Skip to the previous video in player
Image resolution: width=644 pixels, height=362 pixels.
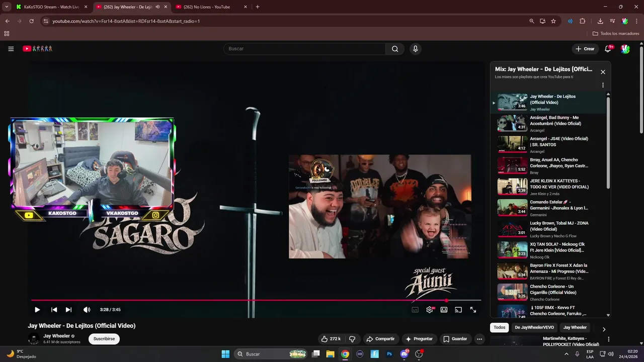[x=54, y=310]
